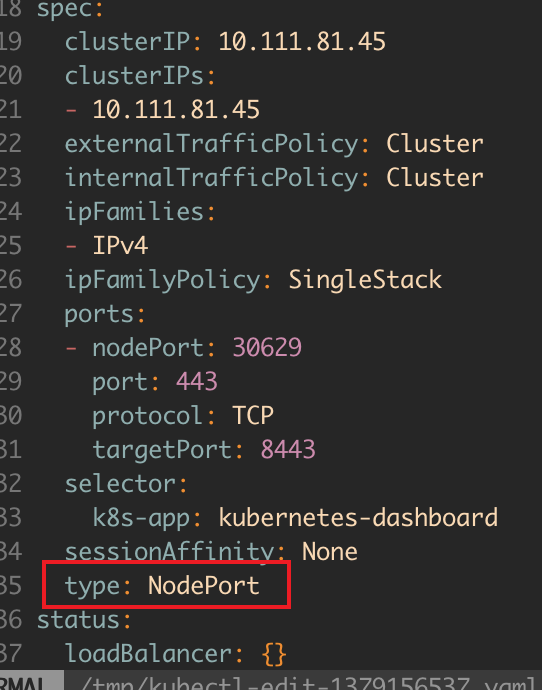
Task: Click the SingleStack policy value
Action: (365, 280)
